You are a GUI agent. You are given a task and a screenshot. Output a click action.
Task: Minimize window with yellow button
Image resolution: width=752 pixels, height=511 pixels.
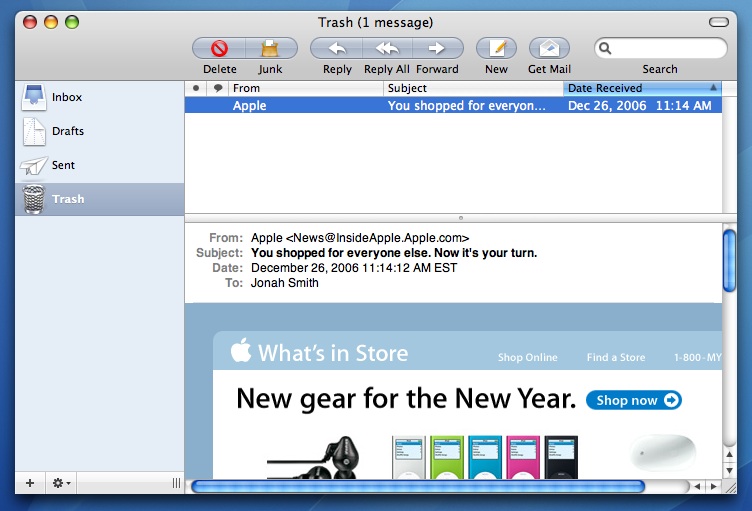click(x=51, y=22)
